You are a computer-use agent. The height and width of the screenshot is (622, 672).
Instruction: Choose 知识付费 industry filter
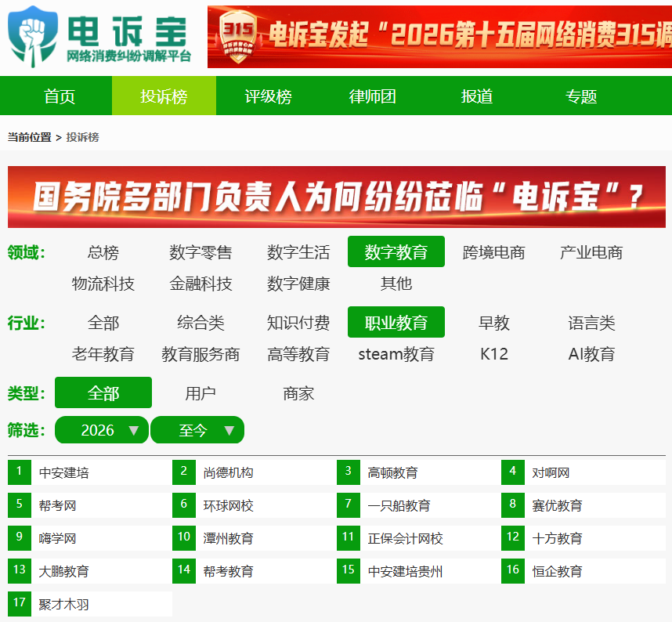pos(298,323)
